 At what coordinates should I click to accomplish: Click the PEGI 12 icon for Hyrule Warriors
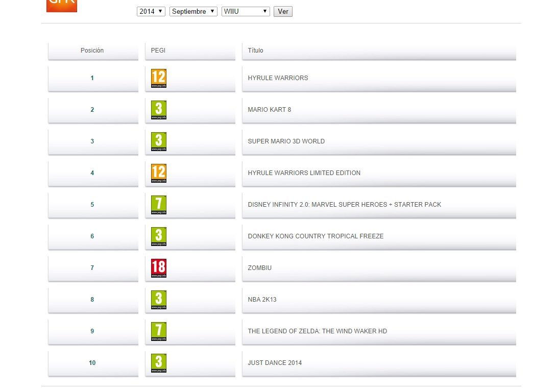[158, 78]
